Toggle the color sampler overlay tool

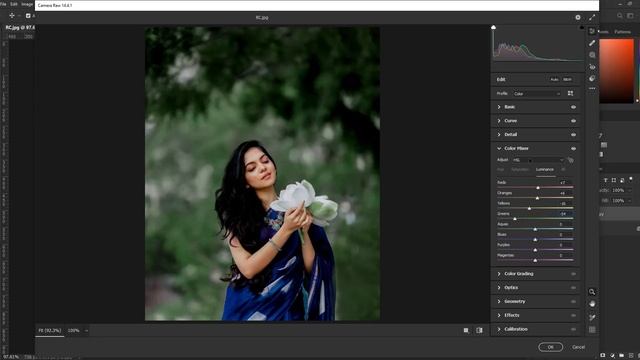592,317
